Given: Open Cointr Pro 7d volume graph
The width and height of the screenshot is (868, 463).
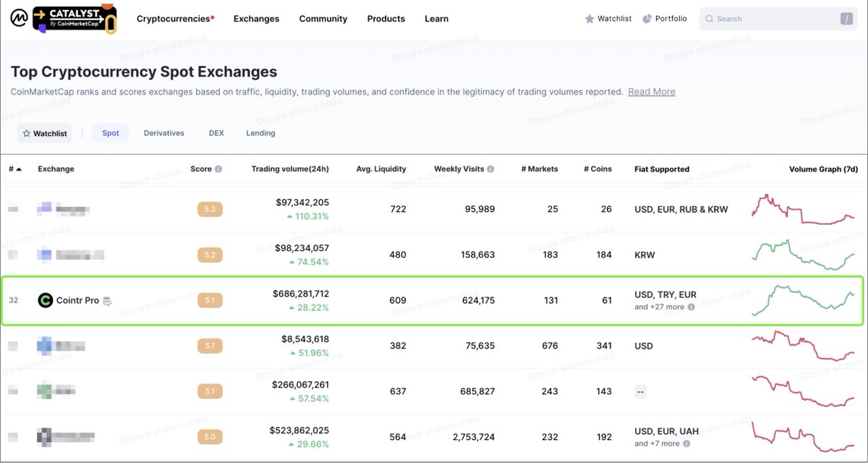Looking at the screenshot, I should click(x=804, y=300).
